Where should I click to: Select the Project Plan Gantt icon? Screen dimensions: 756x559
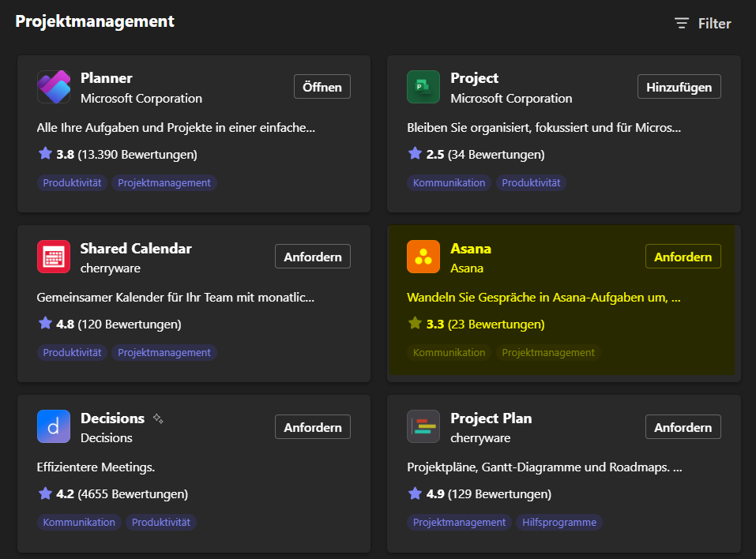coord(423,426)
